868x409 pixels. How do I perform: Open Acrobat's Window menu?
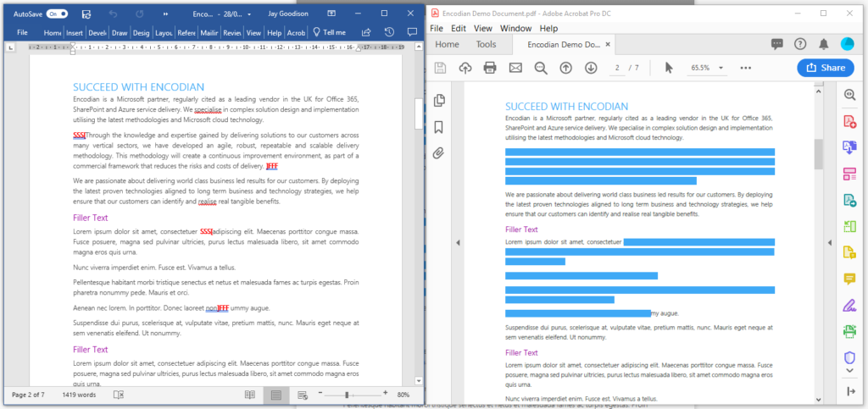tap(516, 28)
